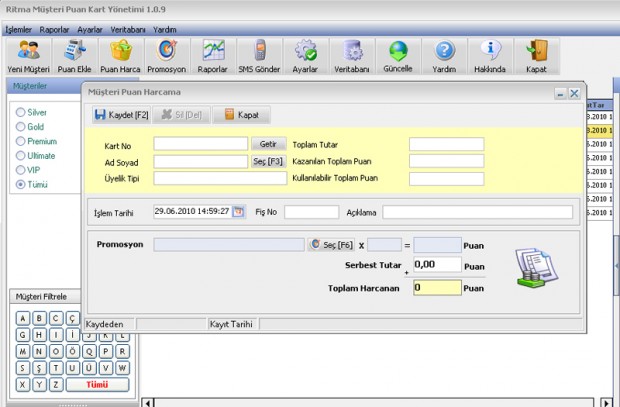Open the Raporlar menu in menu bar
The image size is (620, 407).
pos(54,30)
